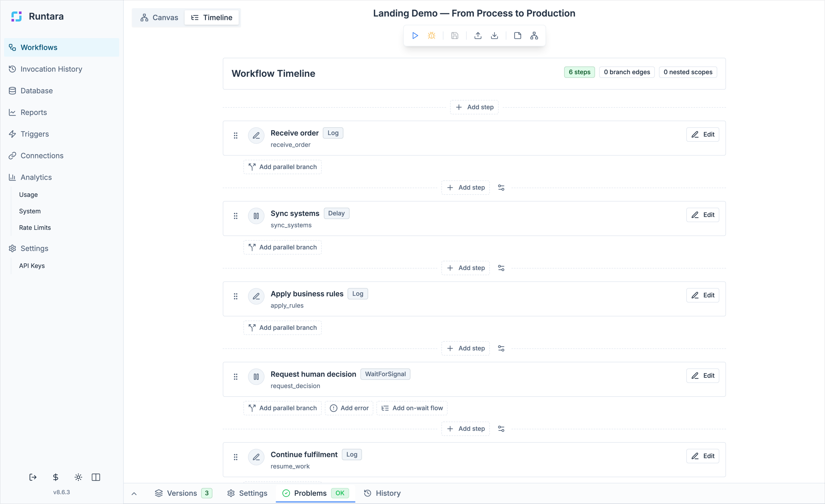
Task: Open Settings in the sidebar
Action: pyautogui.click(x=62, y=248)
